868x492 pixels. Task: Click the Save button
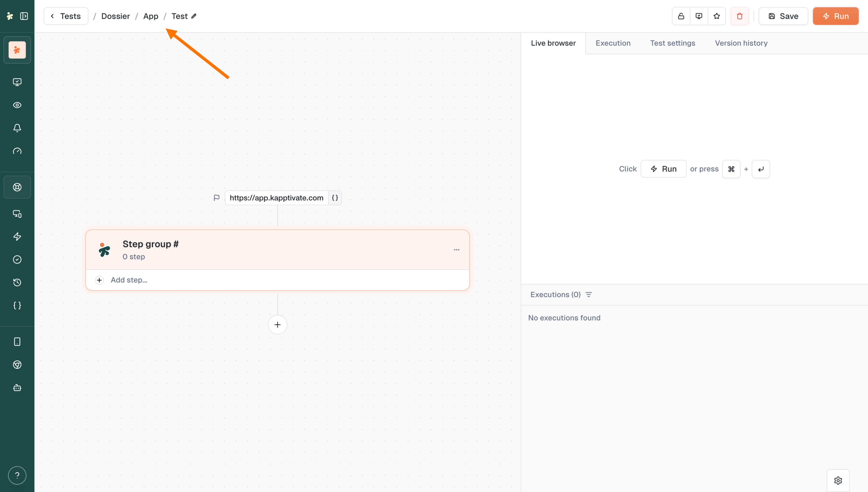783,16
